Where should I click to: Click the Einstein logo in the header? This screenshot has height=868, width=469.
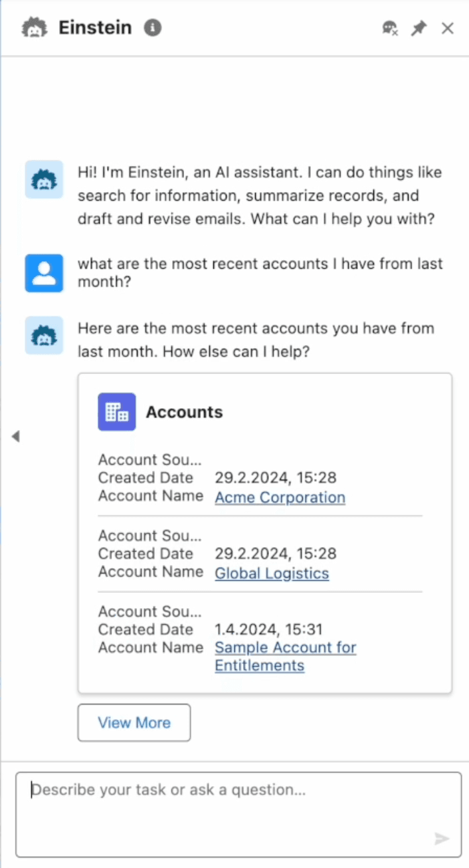coord(33,28)
